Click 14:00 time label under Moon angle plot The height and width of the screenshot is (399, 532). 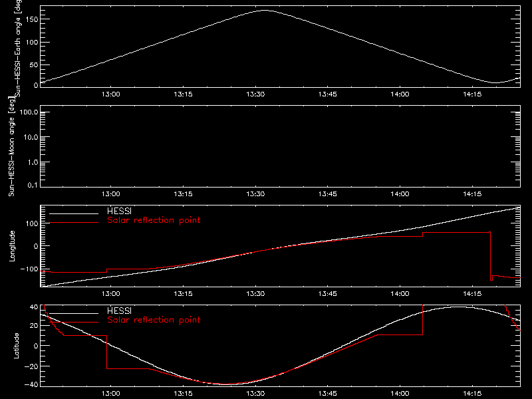[x=400, y=194]
